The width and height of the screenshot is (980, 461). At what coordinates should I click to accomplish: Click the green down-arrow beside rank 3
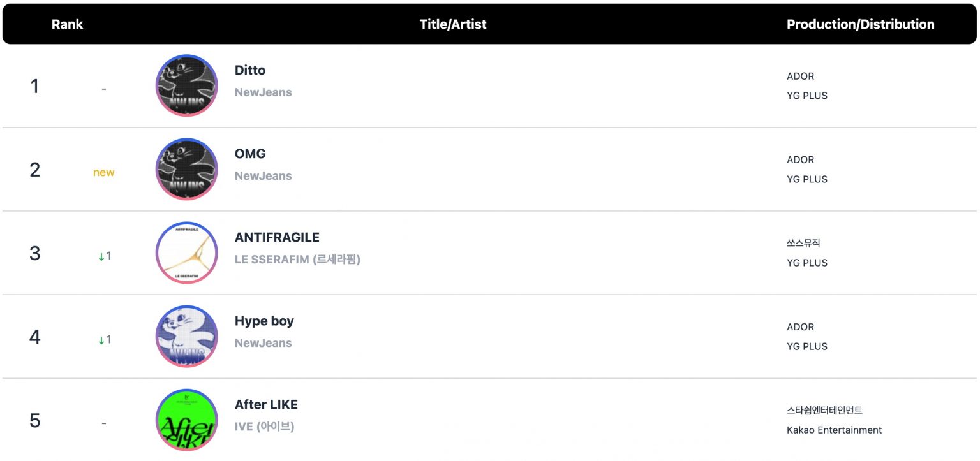(104, 256)
